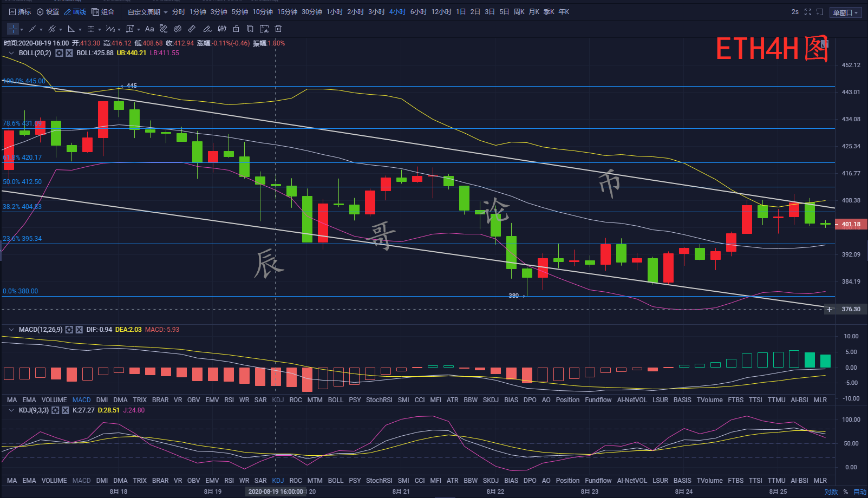
Task: Remove the MACD indicator with X
Action: click(x=79, y=330)
